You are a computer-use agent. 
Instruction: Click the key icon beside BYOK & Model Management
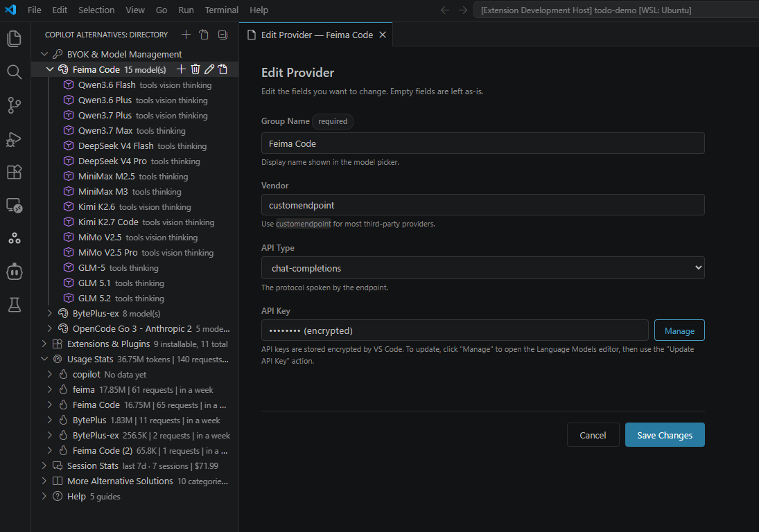tap(58, 54)
